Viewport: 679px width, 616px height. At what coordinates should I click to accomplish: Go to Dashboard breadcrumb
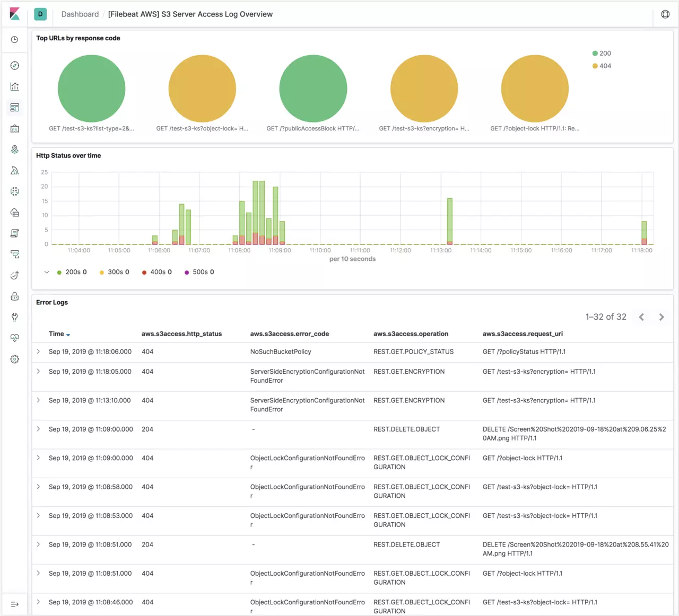[x=80, y=14]
